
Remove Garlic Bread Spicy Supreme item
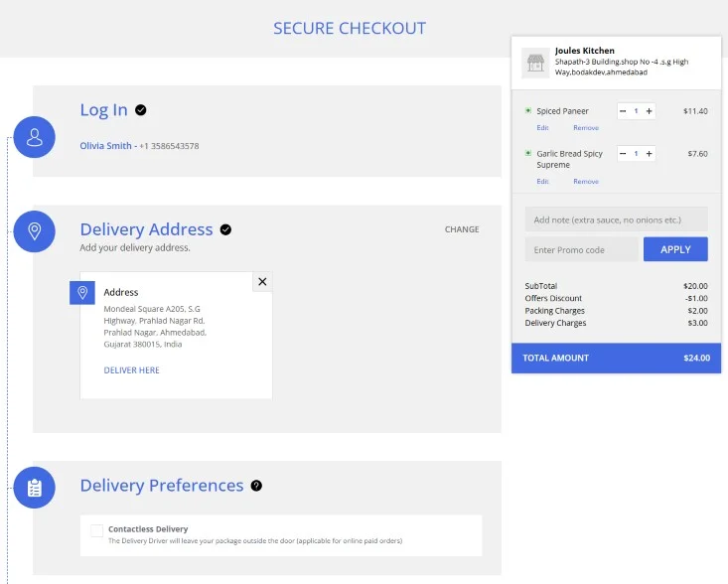(586, 182)
